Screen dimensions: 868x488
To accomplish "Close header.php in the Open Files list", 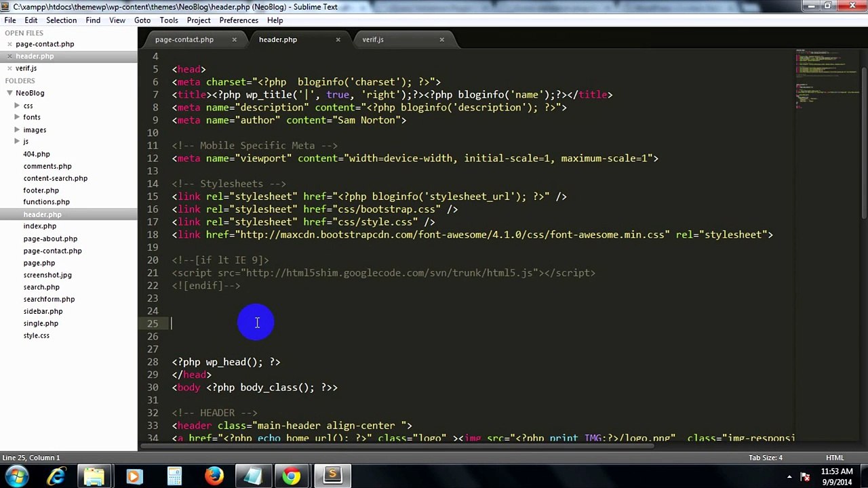I will coord(9,56).
